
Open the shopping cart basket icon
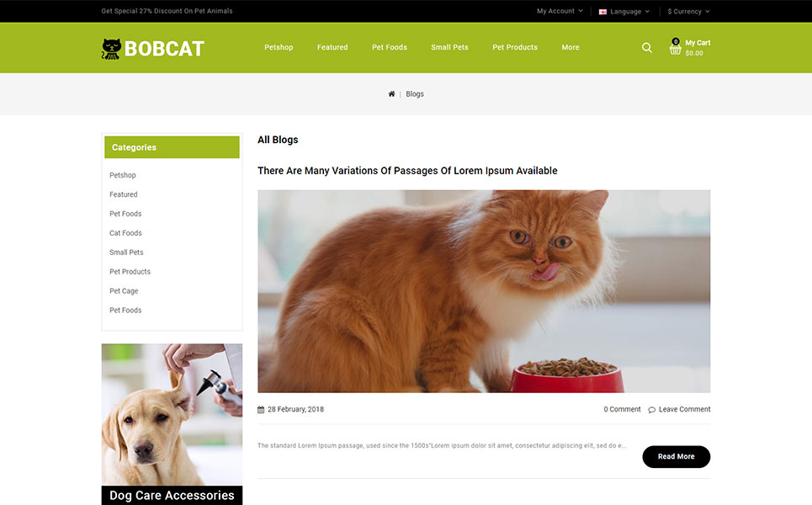[675, 47]
